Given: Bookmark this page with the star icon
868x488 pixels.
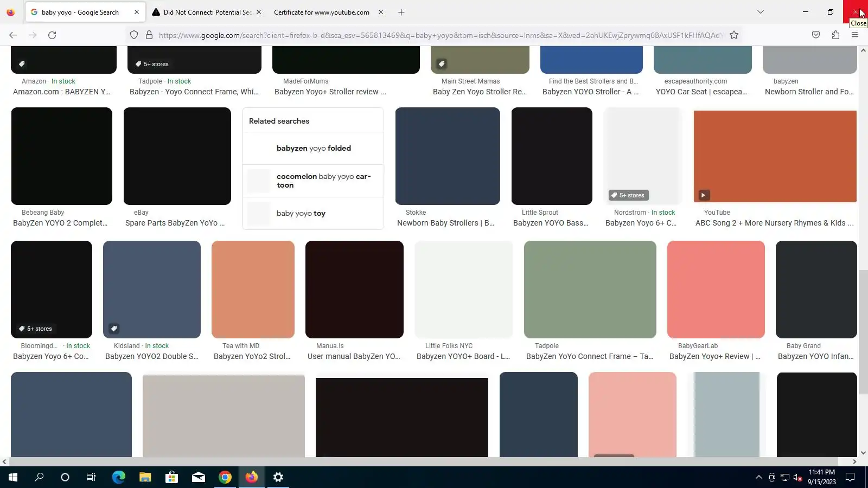Looking at the screenshot, I should [x=734, y=35].
